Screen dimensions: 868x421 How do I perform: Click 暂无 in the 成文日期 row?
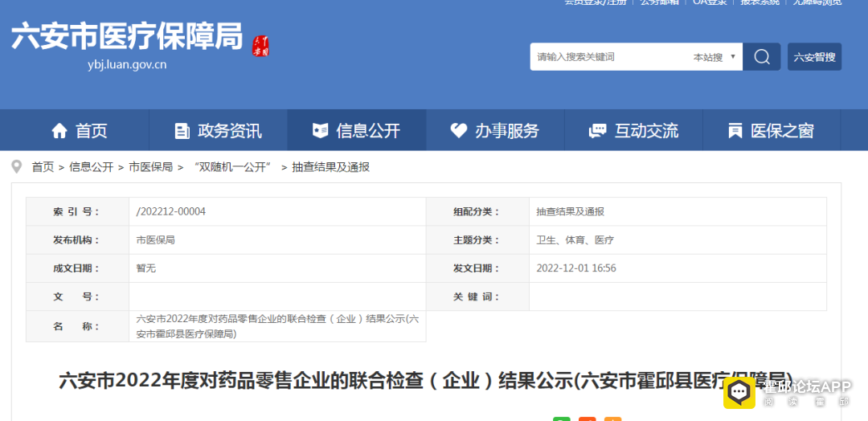146,268
